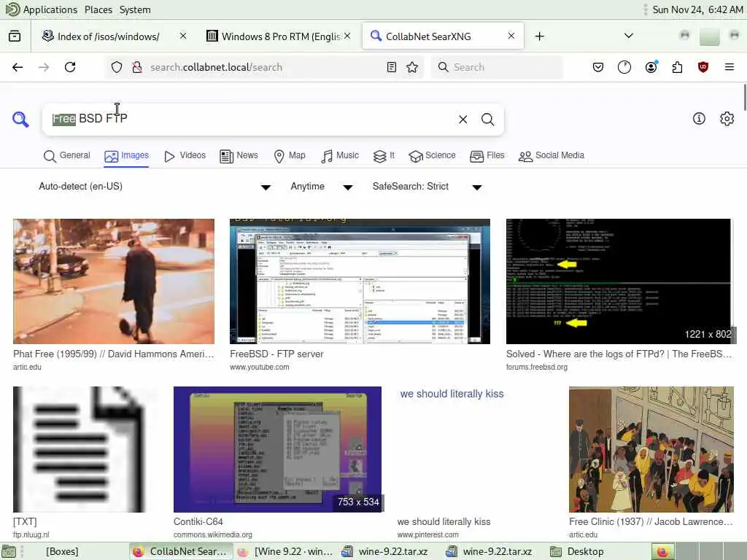Click the show desktop icon in taskbar

point(9,551)
